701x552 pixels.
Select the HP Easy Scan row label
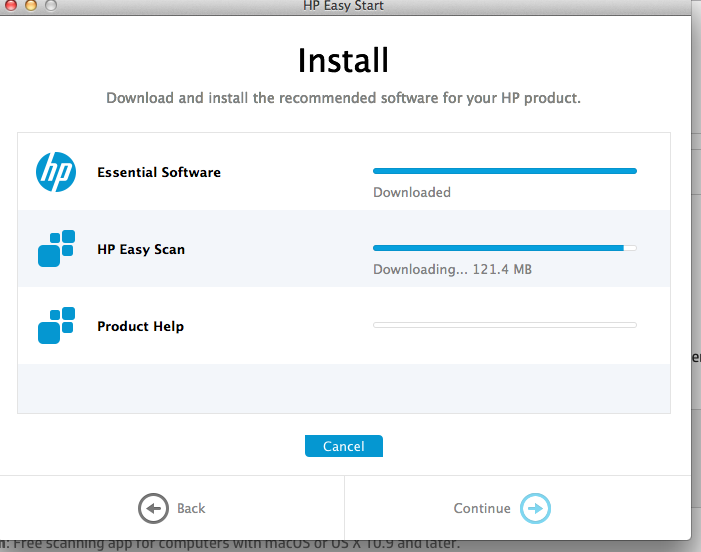pos(141,249)
